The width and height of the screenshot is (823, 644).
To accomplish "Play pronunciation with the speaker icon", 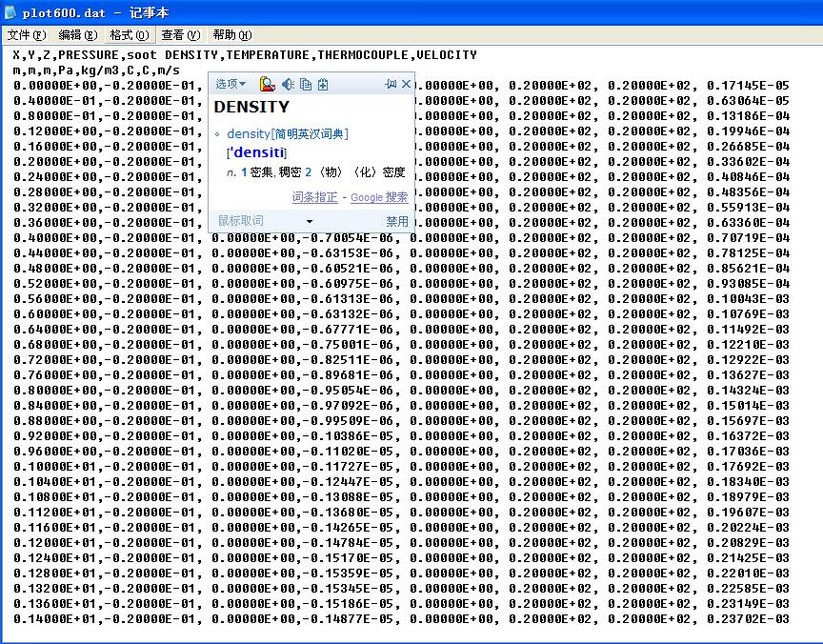I will point(288,85).
